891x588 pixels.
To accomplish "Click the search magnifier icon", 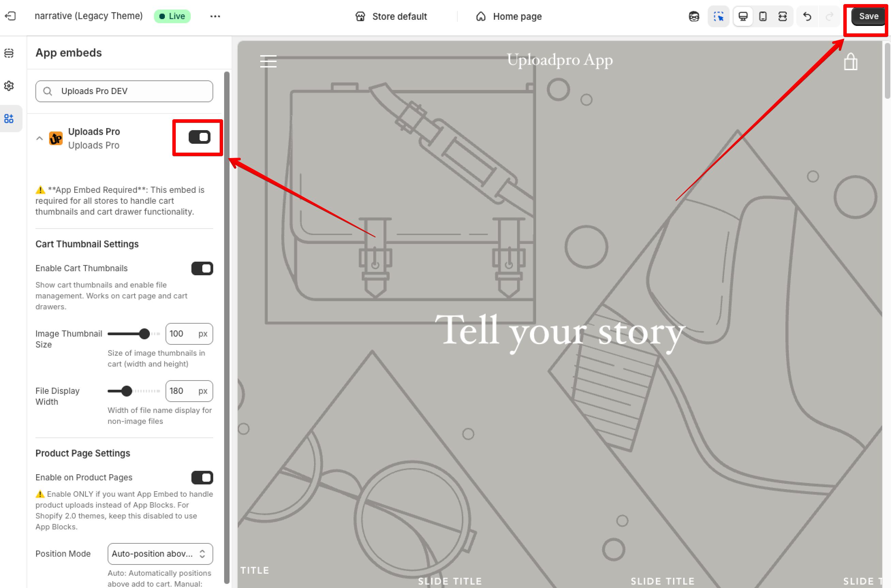I will click(48, 91).
